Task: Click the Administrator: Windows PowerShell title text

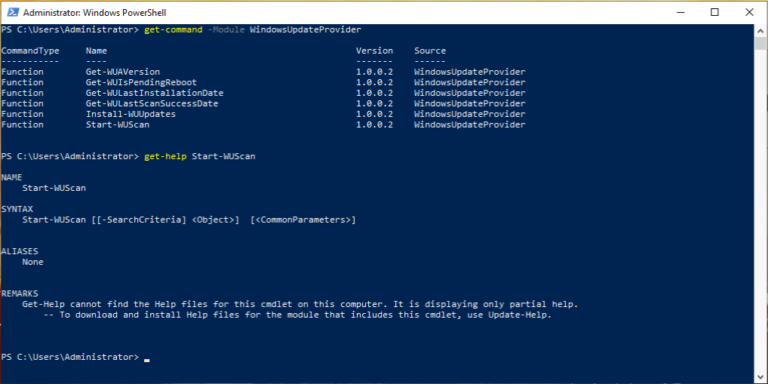Action: [x=95, y=12]
